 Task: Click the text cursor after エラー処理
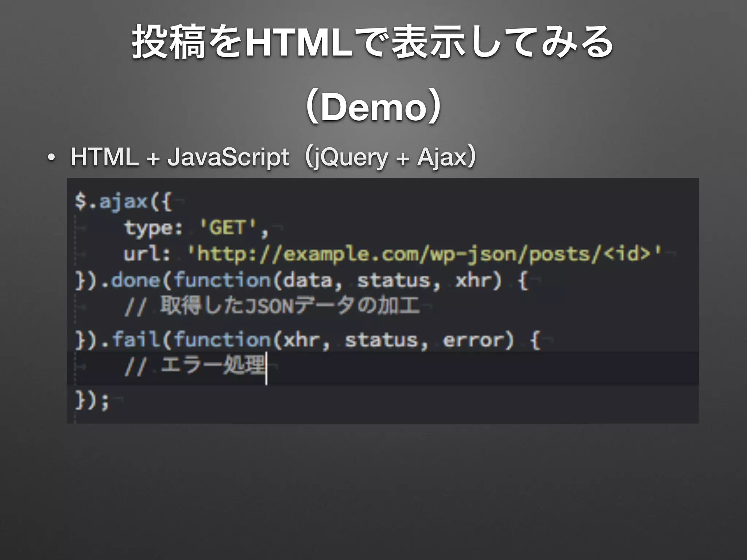tap(267, 368)
